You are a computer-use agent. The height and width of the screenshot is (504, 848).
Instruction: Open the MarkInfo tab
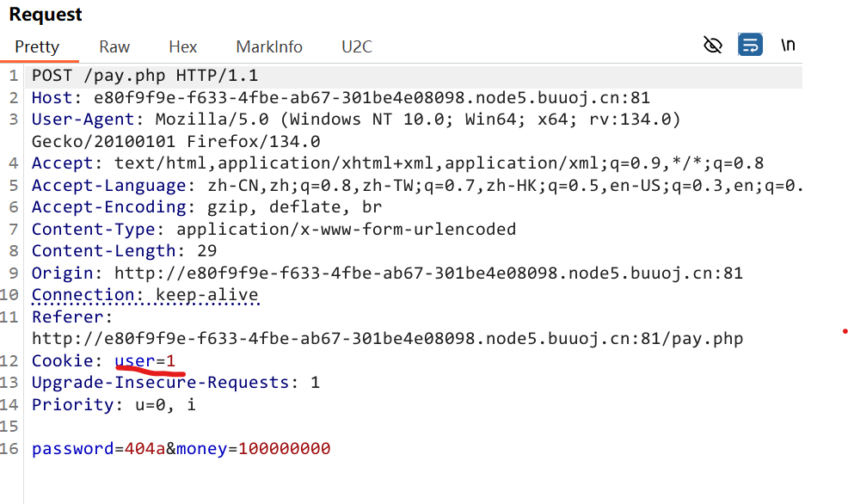(269, 47)
